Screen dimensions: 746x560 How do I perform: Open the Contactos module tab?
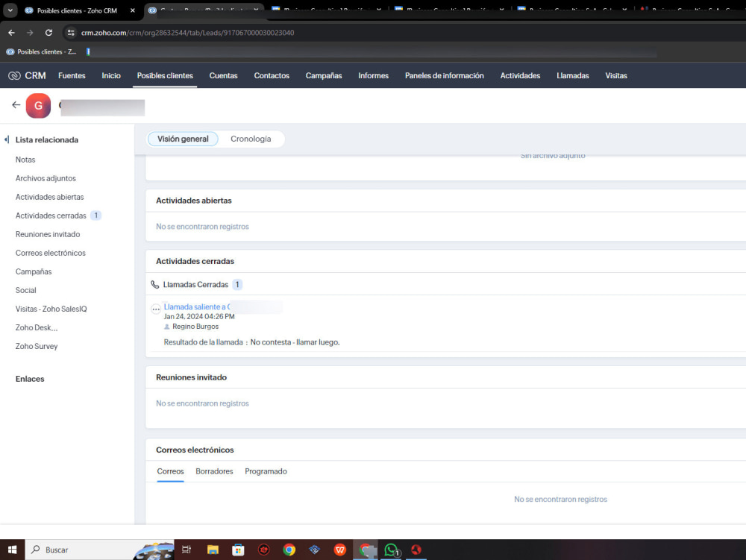click(x=272, y=75)
